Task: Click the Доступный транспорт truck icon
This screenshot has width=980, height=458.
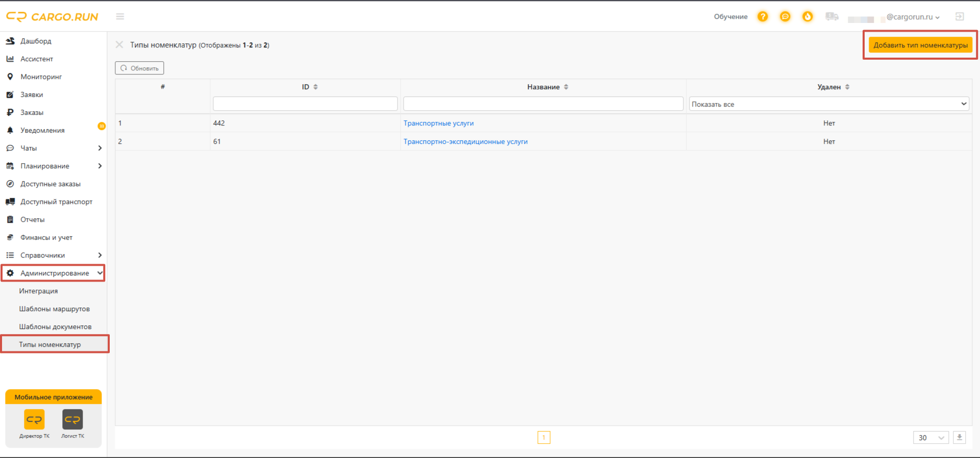Action: pos(10,201)
